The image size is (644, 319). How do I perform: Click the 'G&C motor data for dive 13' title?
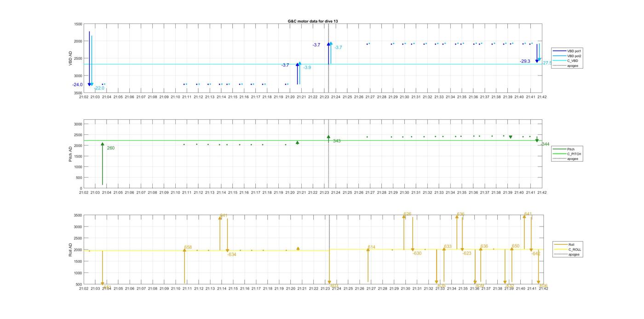pos(313,21)
